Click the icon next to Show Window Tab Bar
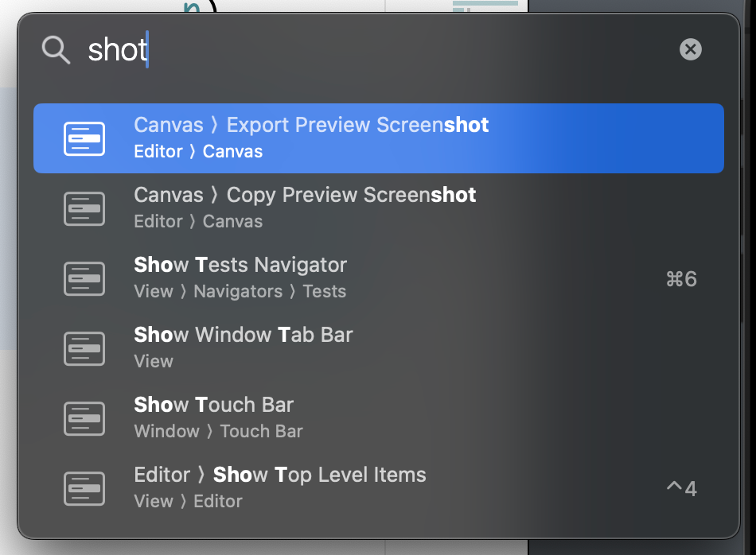 [84, 348]
